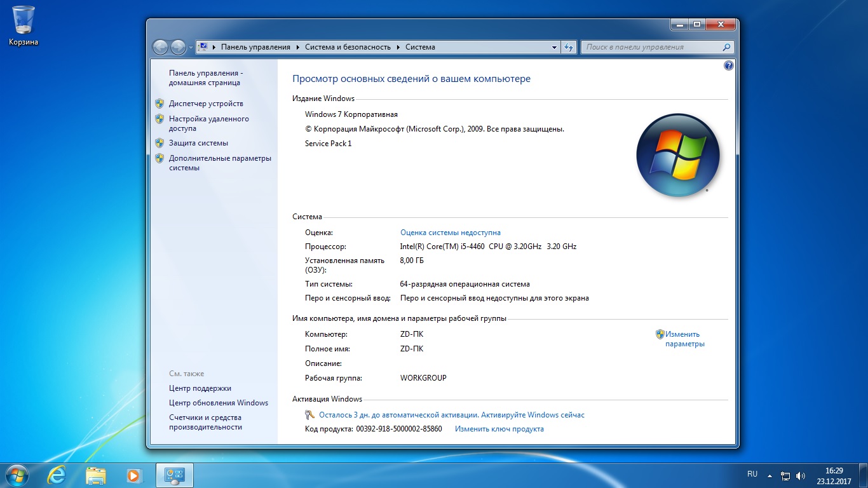Click shield icon beside 'Настройка удаленного доступа'
868x488 pixels.
(159, 118)
